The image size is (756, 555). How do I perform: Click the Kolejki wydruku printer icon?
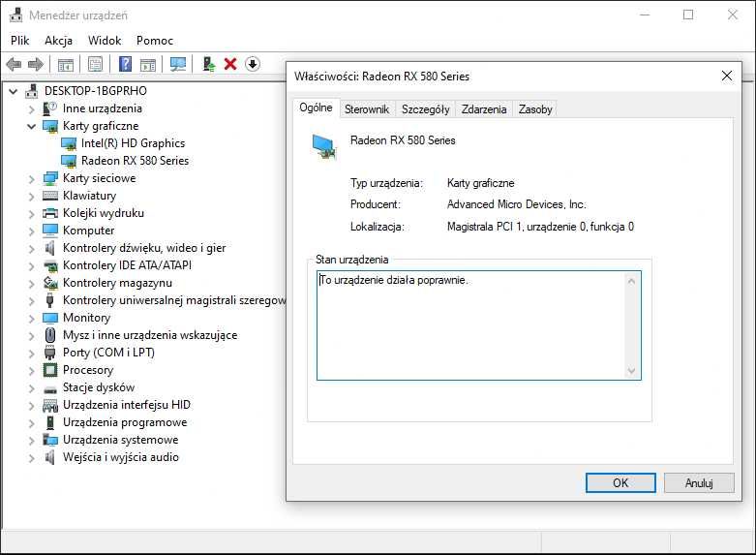pyautogui.click(x=49, y=213)
